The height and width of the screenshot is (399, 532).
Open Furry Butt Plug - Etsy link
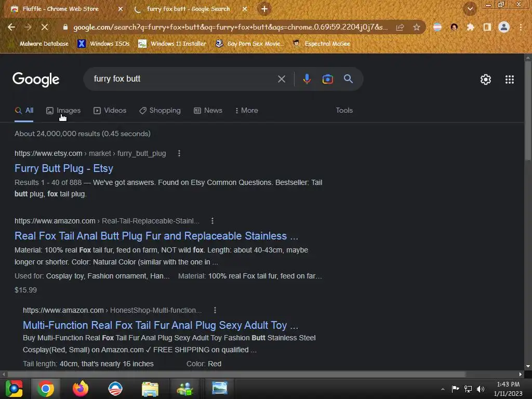point(64,169)
